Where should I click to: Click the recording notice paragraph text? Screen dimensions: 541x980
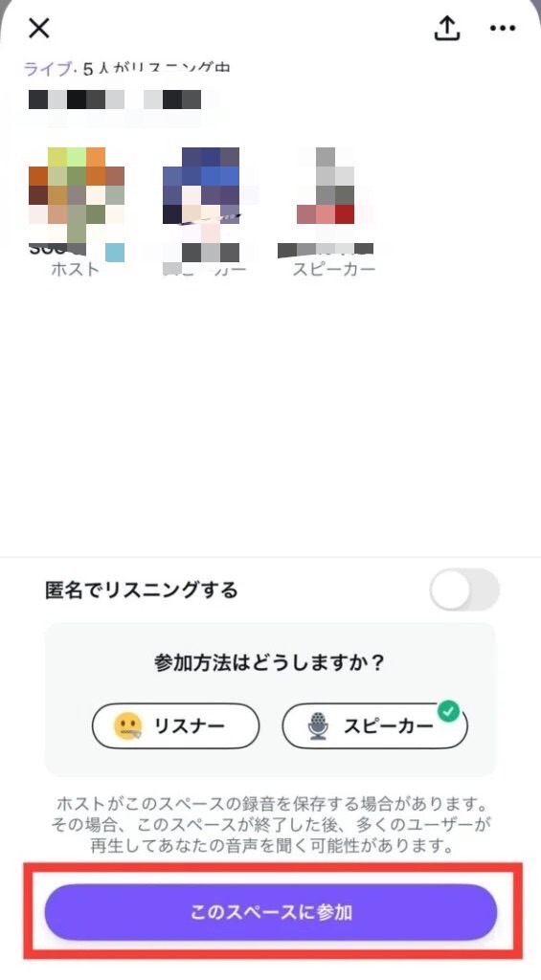[x=271, y=824]
